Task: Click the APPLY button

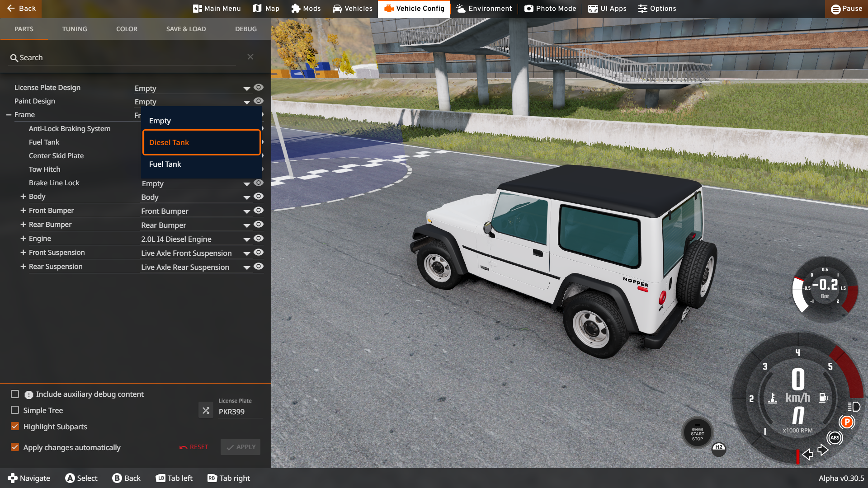Action: tap(241, 447)
